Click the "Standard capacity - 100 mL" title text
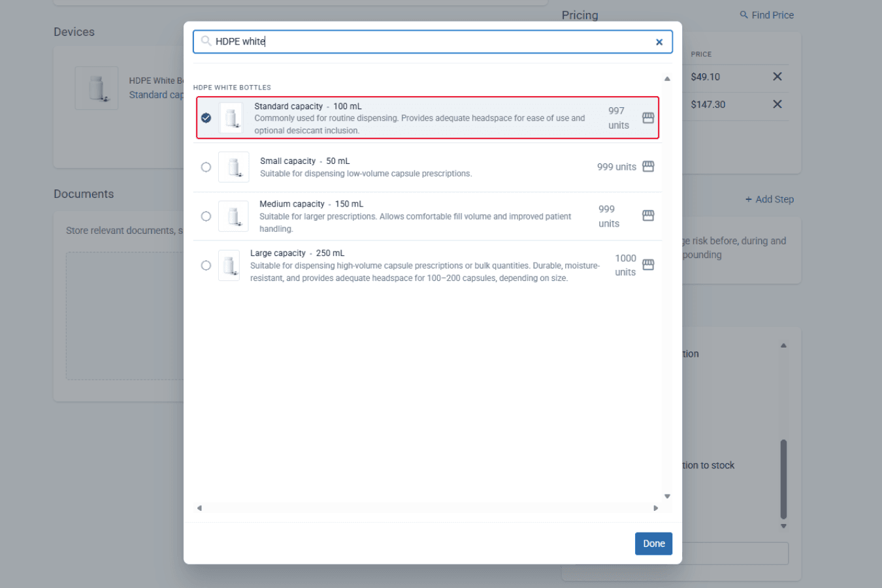This screenshot has width=882, height=588. coord(308,106)
